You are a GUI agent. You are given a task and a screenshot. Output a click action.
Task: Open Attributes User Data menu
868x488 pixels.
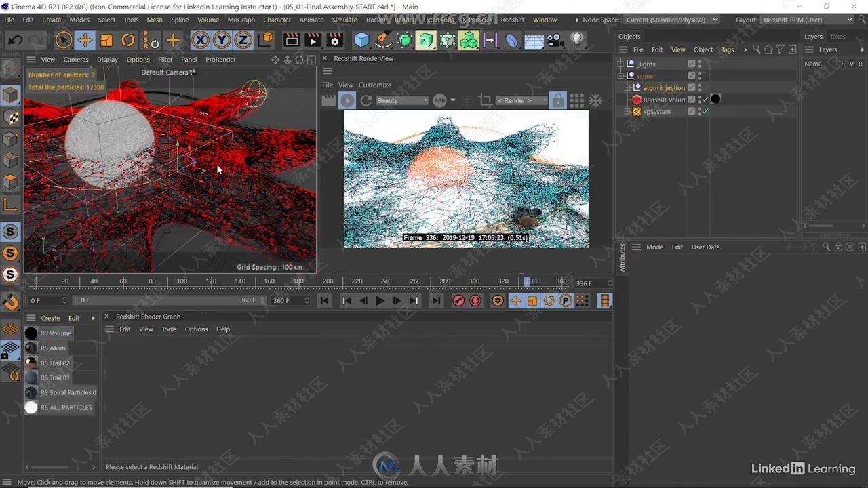tap(705, 247)
